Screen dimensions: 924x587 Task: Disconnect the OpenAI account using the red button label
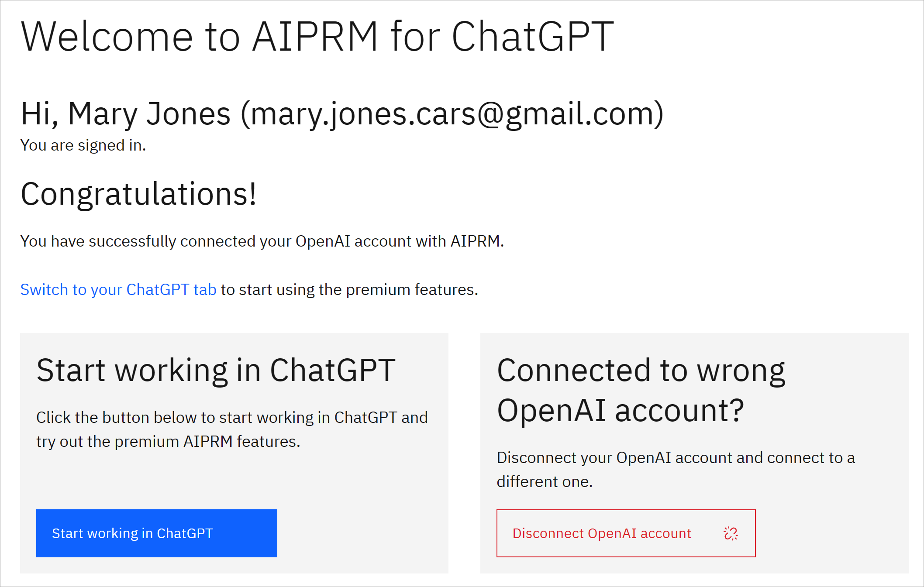[x=602, y=533]
